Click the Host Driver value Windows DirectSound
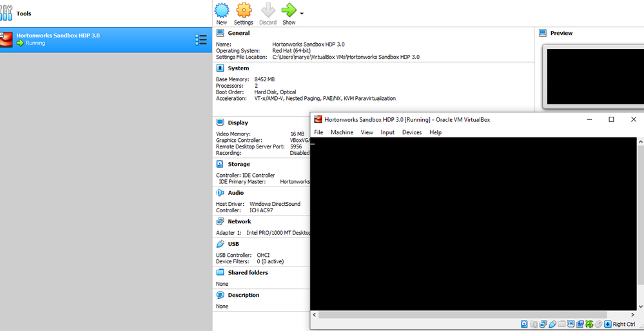 coord(275,204)
